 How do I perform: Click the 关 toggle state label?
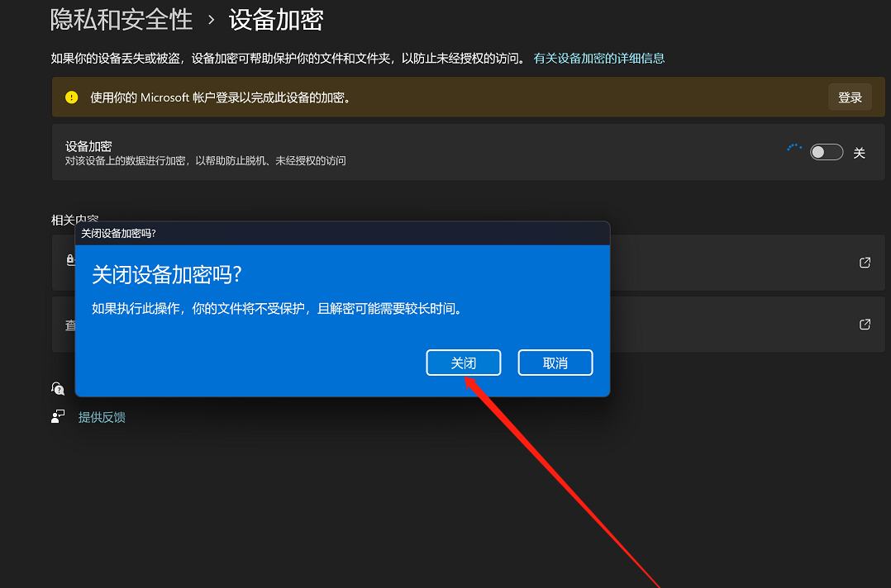click(860, 153)
